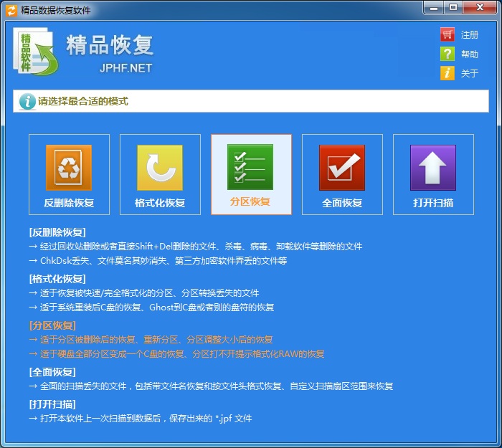Minimize the 精品数据恢复软件 window
502x448 pixels.
pos(433,7)
